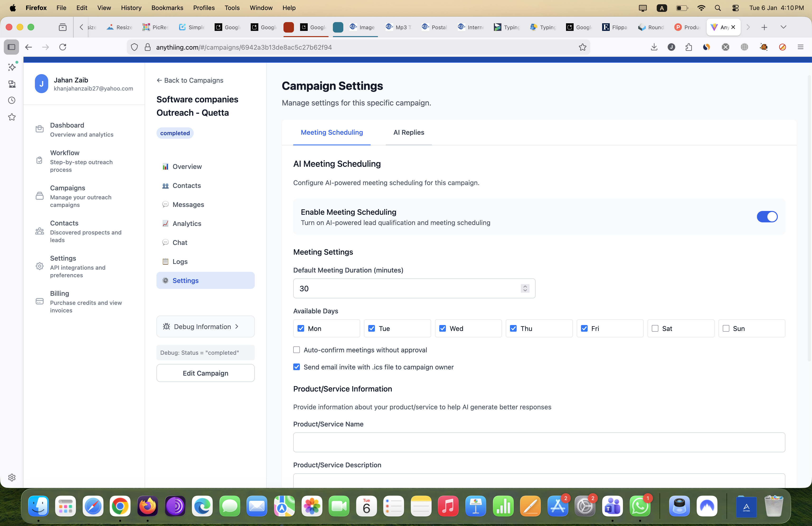Disable the Enable Meeting Scheduling toggle
Screen dimensions: 812x526
[x=767, y=217]
